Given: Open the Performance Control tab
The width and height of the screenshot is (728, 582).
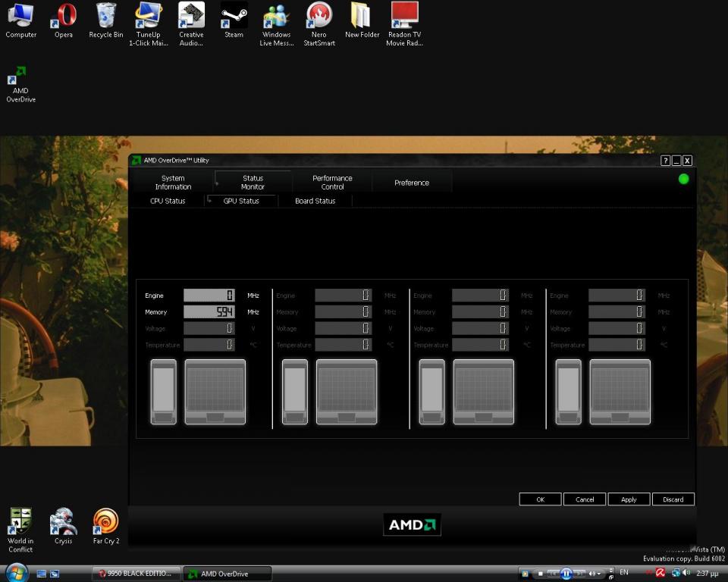Looking at the screenshot, I should pyautogui.click(x=332, y=183).
